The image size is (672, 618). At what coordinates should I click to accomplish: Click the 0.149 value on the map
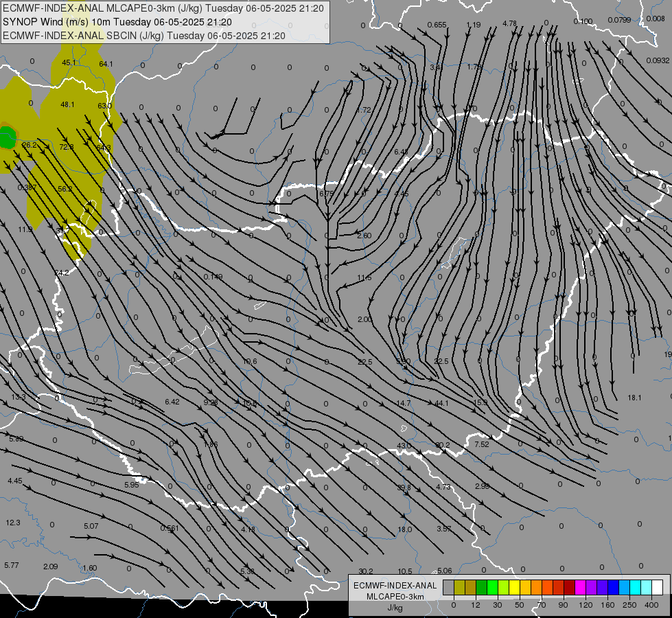[x=213, y=277]
